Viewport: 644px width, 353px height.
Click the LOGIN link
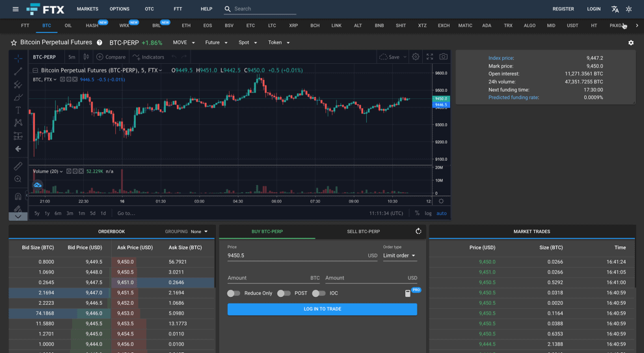tap(593, 8)
